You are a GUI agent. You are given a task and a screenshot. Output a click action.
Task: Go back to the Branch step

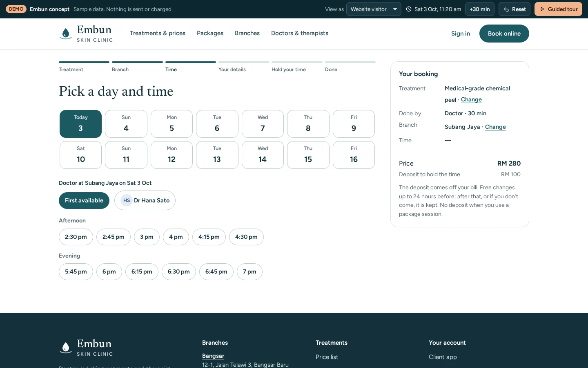coord(137,67)
